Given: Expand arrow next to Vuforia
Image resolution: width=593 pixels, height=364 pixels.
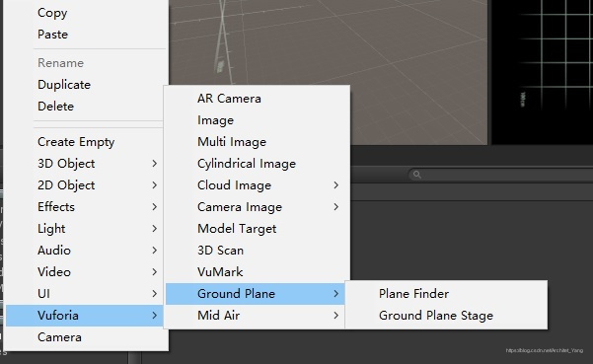Looking at the screenshot, I should [154, 316].
